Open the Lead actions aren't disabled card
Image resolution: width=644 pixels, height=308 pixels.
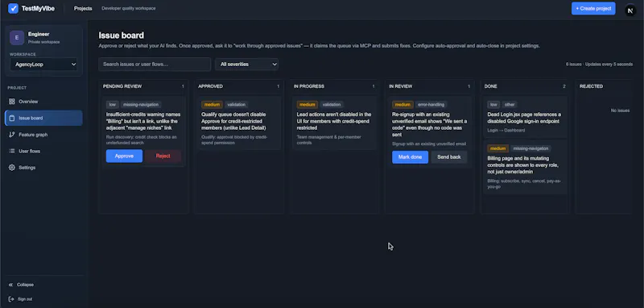tap(334, 123)
